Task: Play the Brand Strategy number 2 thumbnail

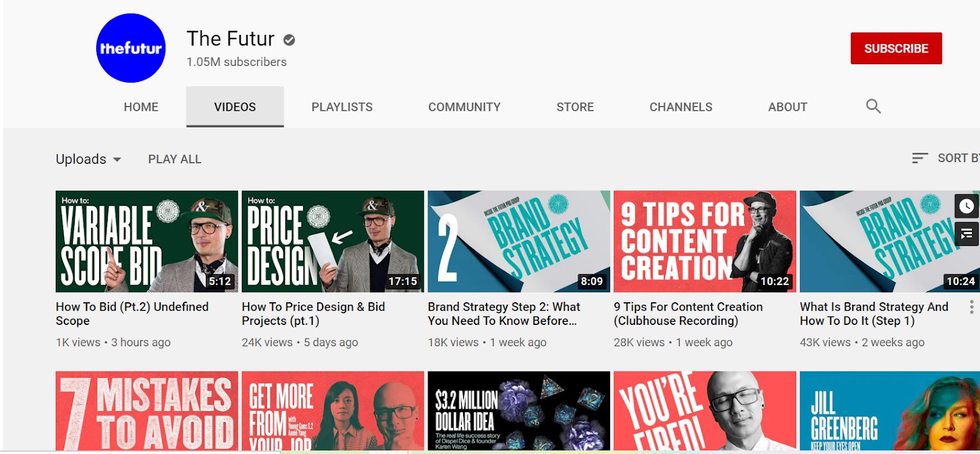Action: coord(519,242)
